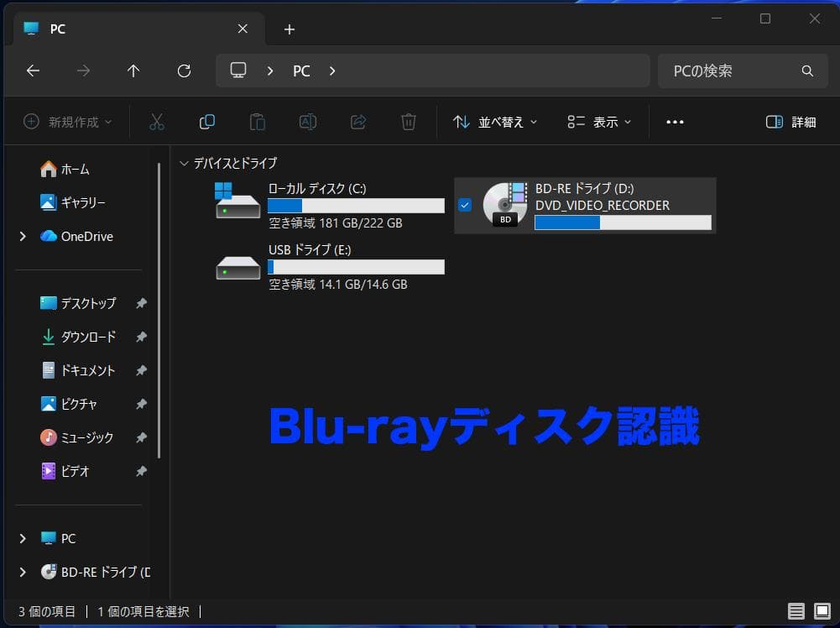Refresh the folder view

(184, 71)
